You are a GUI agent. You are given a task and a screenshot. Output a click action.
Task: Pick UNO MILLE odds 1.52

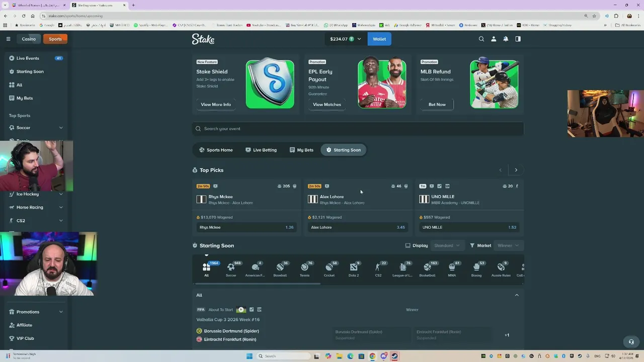[469, 227]
